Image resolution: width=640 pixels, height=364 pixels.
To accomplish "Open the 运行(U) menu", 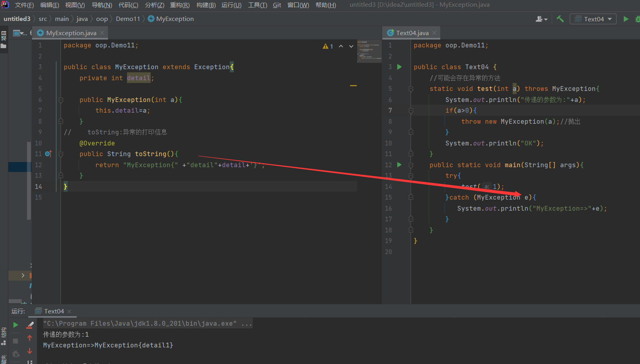I will pyautogui.click(x=231, y=5).
